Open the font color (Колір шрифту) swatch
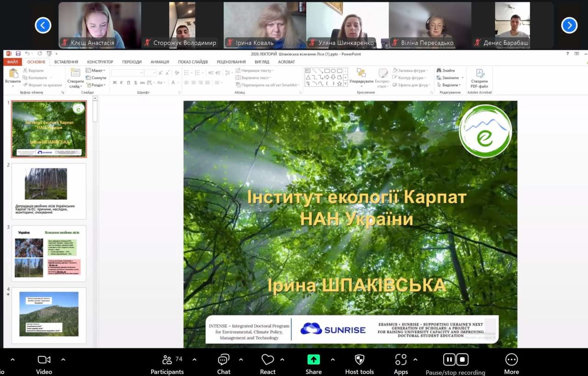Image resolution: width=588 pixels, height=376 pixels. click(173, 83)
